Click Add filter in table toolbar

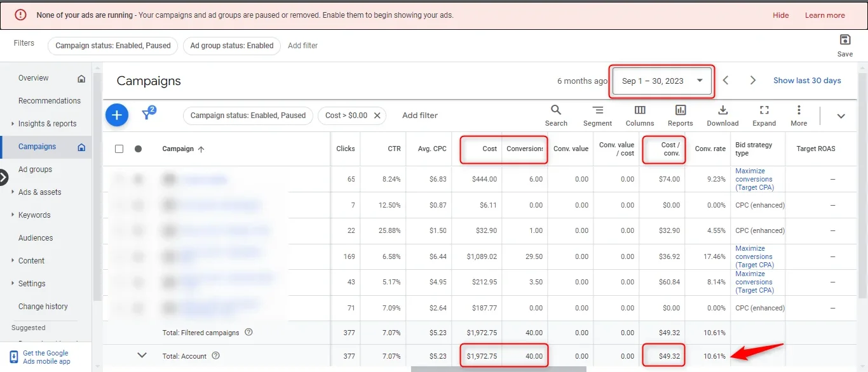[x=420, y=116]
